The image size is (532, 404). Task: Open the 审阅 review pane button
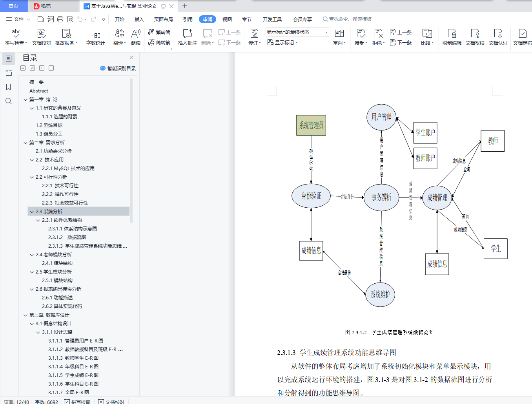coord(339,37)
